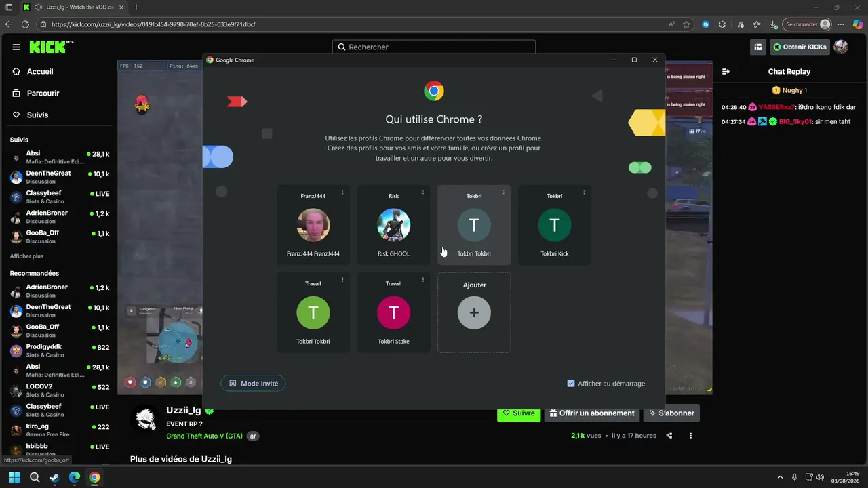The height and width of the screenshot is (488, 868).
Task: Open a new Edge tab
Action: pos(136,7)
